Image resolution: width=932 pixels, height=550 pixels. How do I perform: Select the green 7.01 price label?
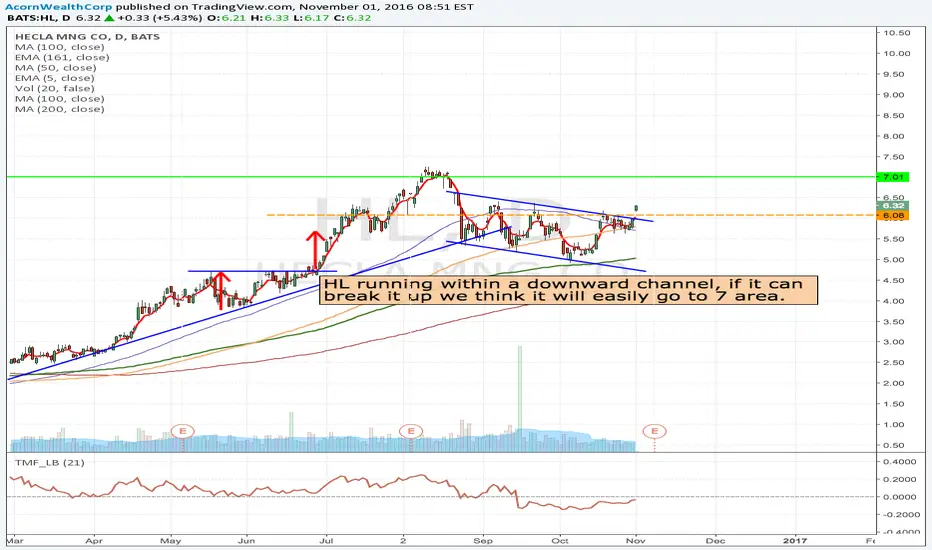[893, 177]
